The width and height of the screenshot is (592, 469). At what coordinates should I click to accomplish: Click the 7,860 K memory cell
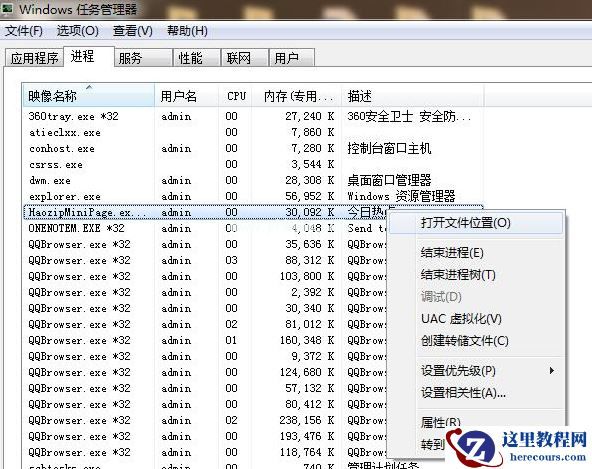click(313, 133)
